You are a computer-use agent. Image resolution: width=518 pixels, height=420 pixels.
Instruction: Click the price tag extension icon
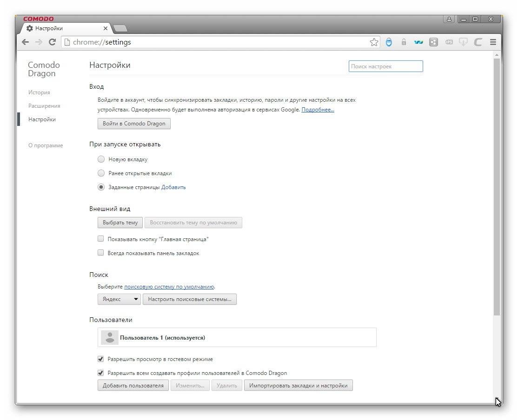click(449, 42)
